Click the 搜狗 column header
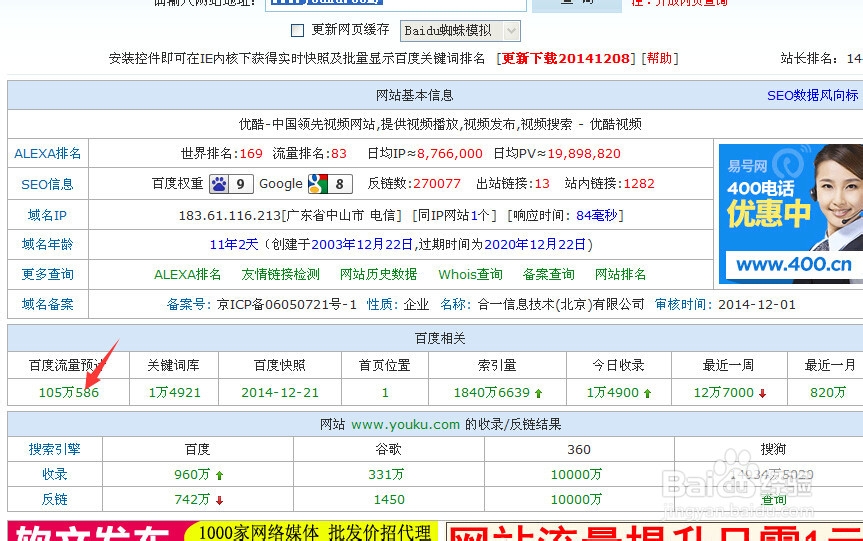Image resolution: width=863 pixels, height=541 pixels. pos(773,449)
